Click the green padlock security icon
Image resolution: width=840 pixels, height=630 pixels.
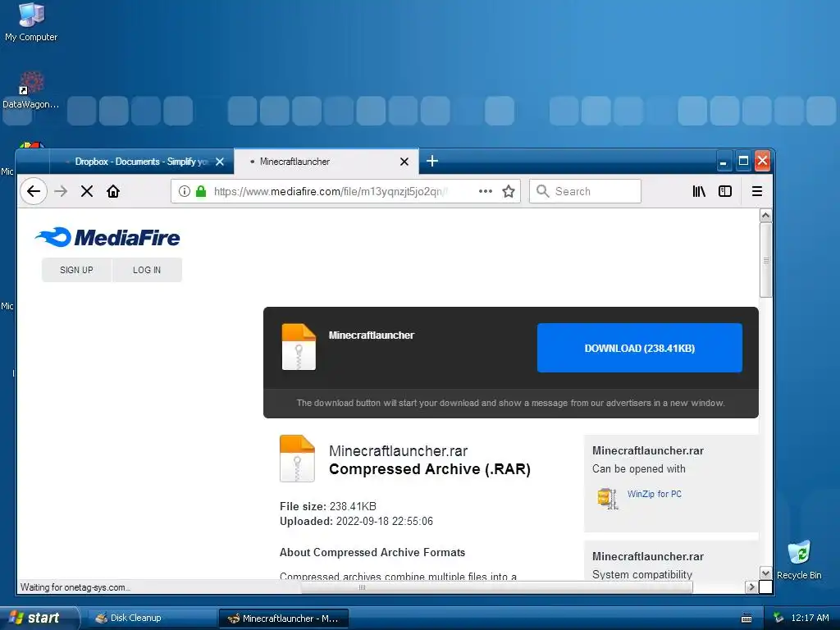[x=201, y=191]
